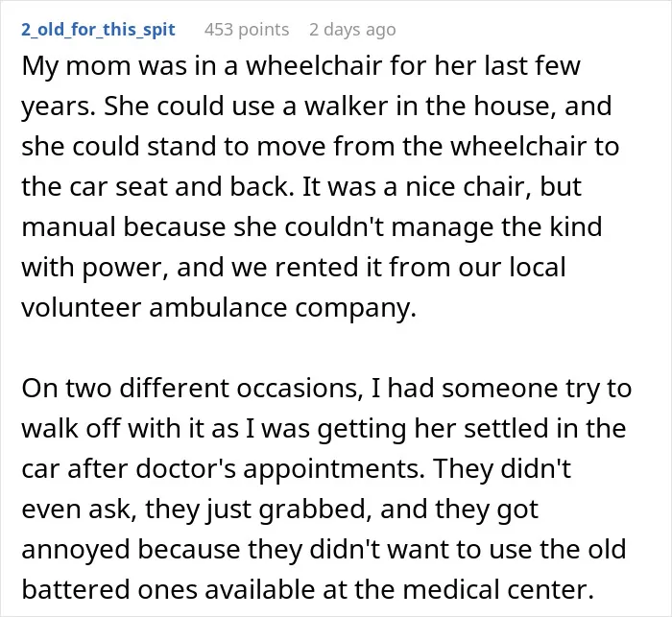672x617 pixels.
Task: Click the words 'volunteer ambulance company'
Action: tap(219, 308)
